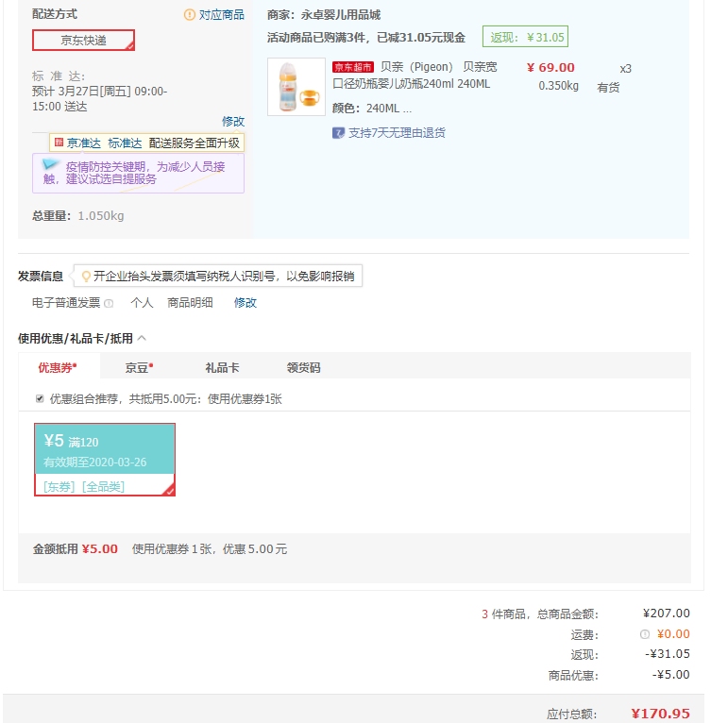This screenshot has height=723, width=728.
Task: Click the 返现 -¥31.05 summary value
Action: click(668, 654)
